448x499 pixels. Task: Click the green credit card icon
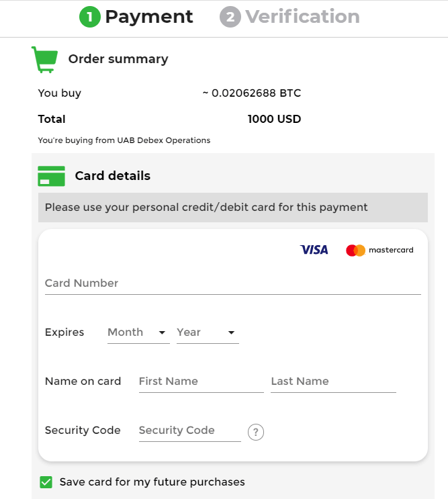51,176
